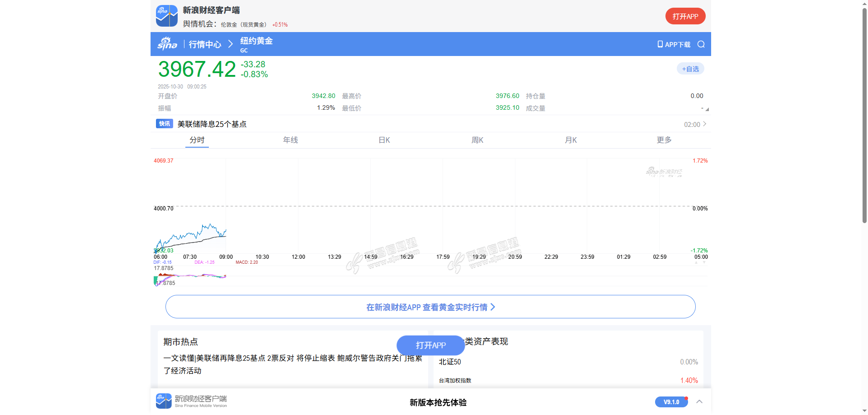Image resolution: width=868 pixels, height=415 pixels.
Task: Toggle +自选 to add gold to the watchlist
Action: coord(690,69)
